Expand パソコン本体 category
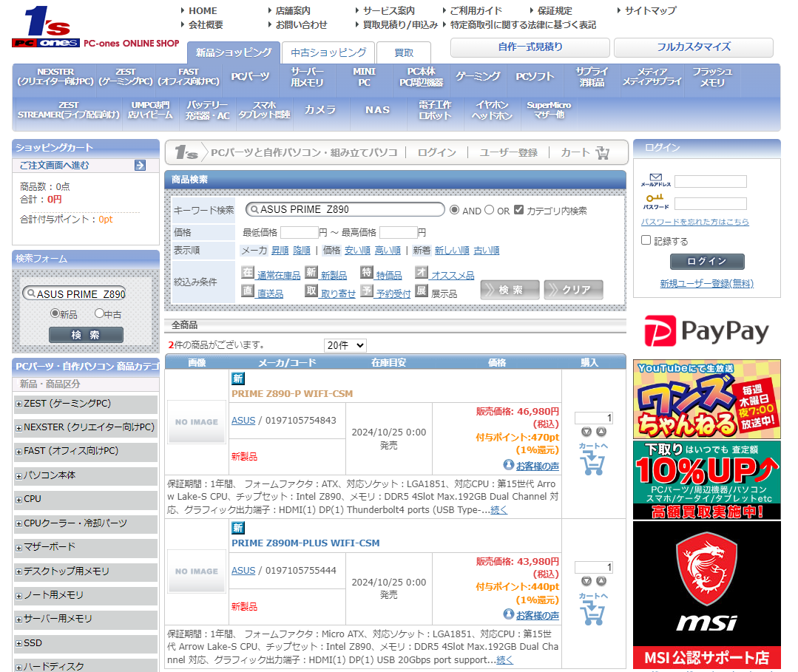This screenshot has width=798, height=672. [x=18, y=476]
